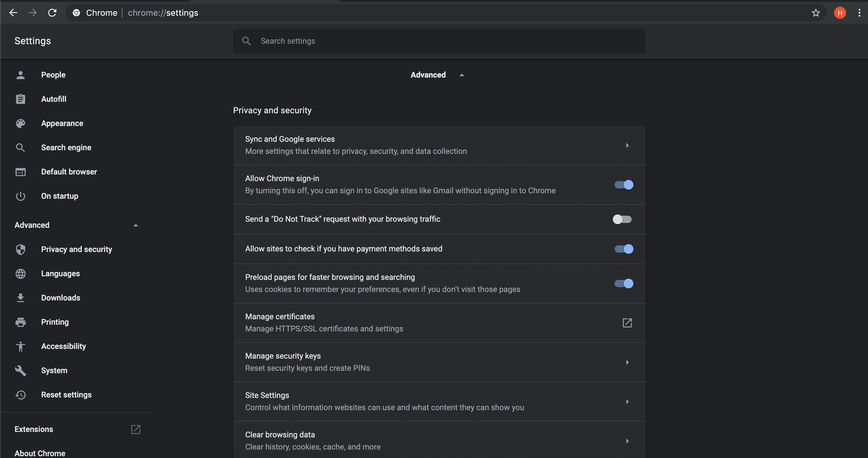Viewport: 868px width, 458px height.
Task: Click the Extensions external link icon
Action: 135,430
